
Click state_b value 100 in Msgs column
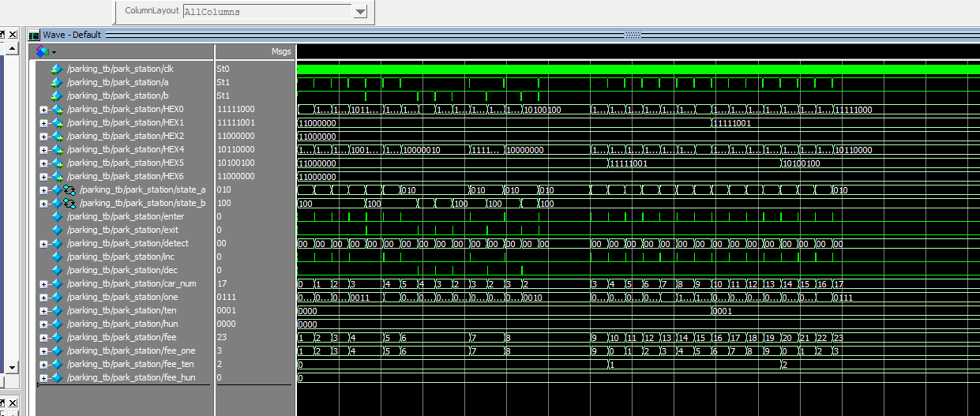(x=223, y=204)
